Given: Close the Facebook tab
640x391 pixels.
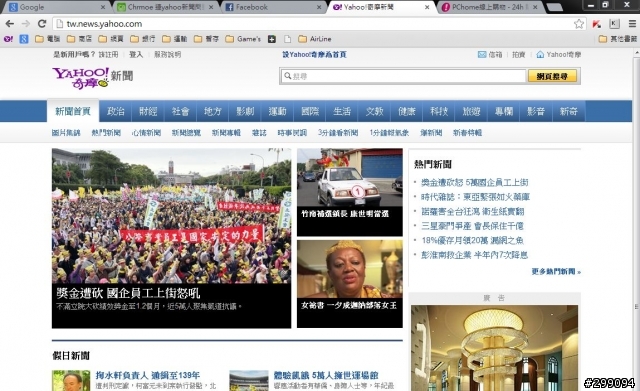Looking at the screenshot, I should pyautogui.click(x=319, y=7).
